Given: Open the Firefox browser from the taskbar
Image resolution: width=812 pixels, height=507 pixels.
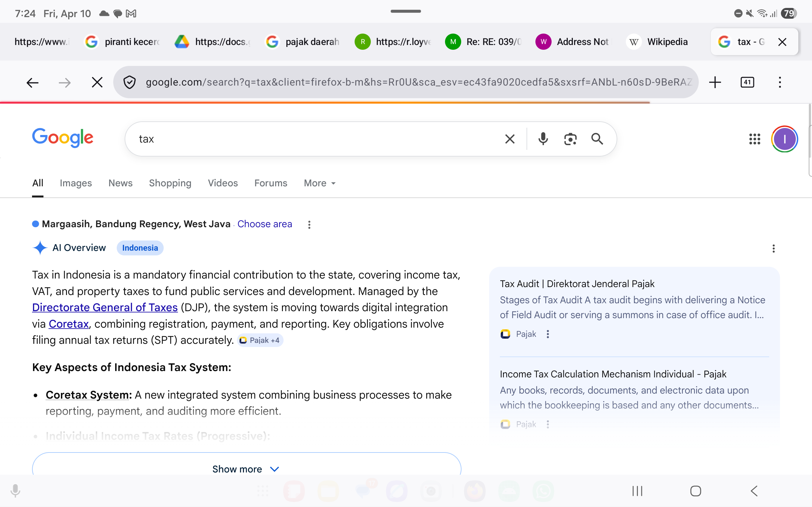Looking at the screenshot, I should coord(475,491).
